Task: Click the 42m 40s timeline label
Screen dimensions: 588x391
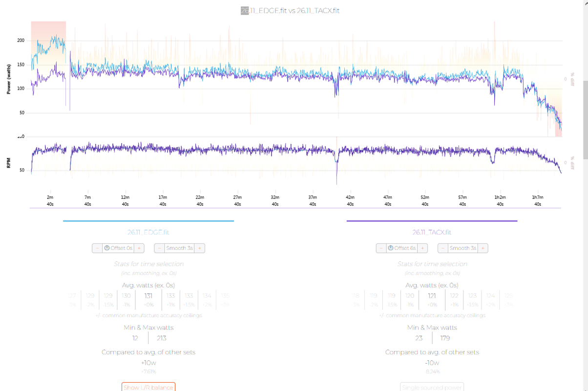Action: 350,200
